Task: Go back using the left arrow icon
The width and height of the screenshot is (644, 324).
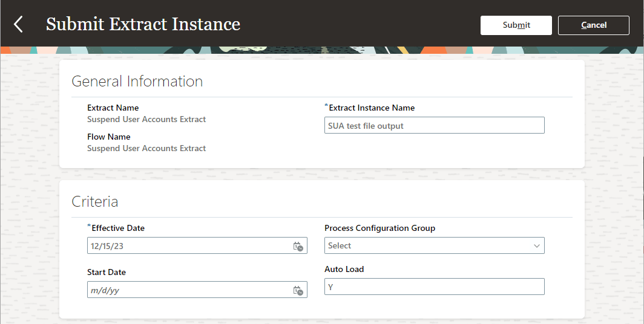Action: [18, 25]
